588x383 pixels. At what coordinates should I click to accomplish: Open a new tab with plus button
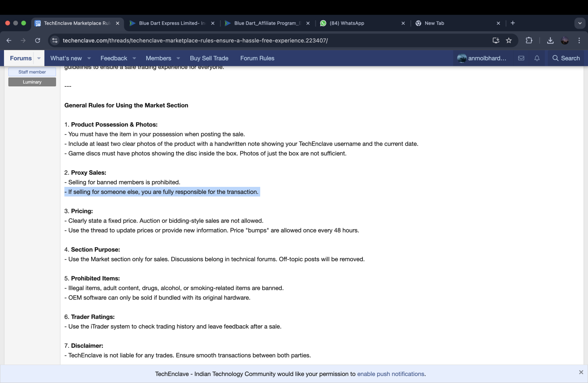[x=513, y=23]
